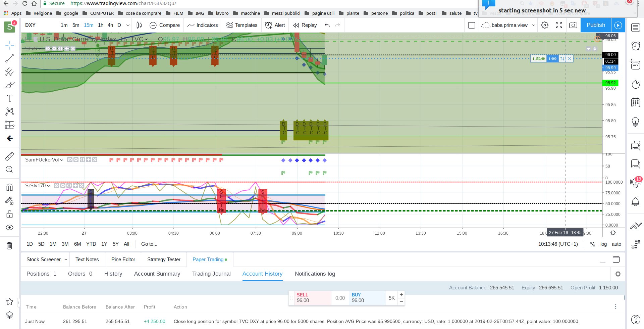
Task: Undo the last chart action
Action: pyautogui.click(x=327, y=25)
